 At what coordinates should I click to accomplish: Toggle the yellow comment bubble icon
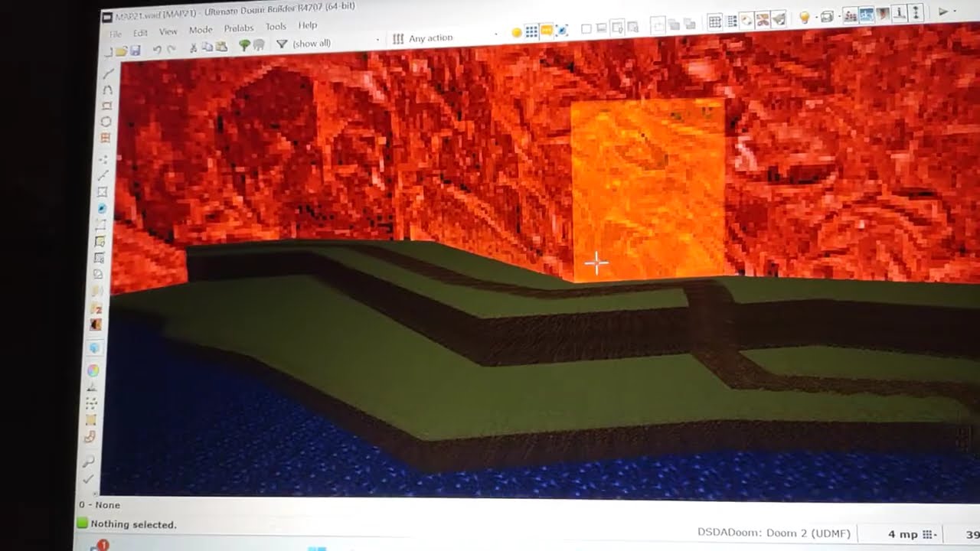(x=547, y=30)
